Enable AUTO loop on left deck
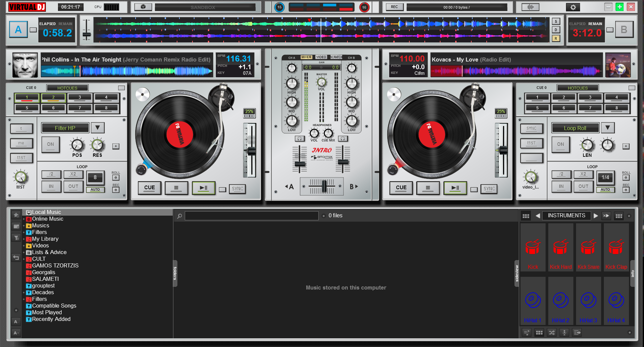The height and width of the screenshot is (347, 644). point(95,190)
